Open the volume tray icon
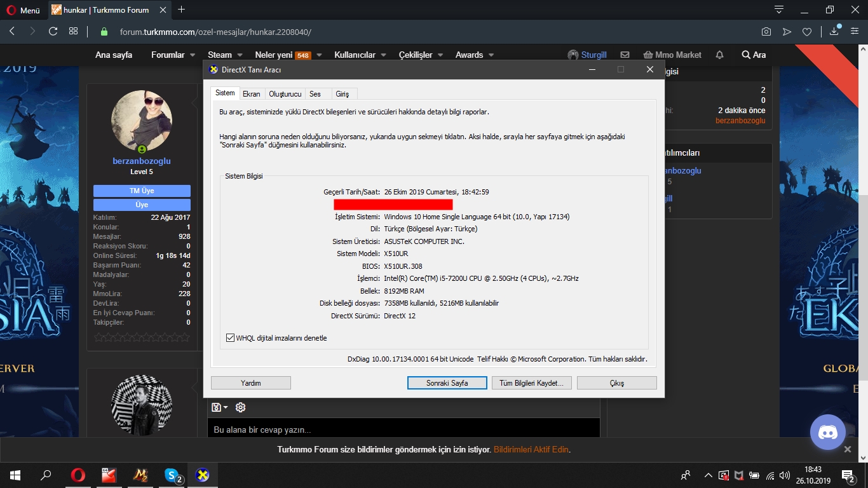868x488 pixels. 785,475
